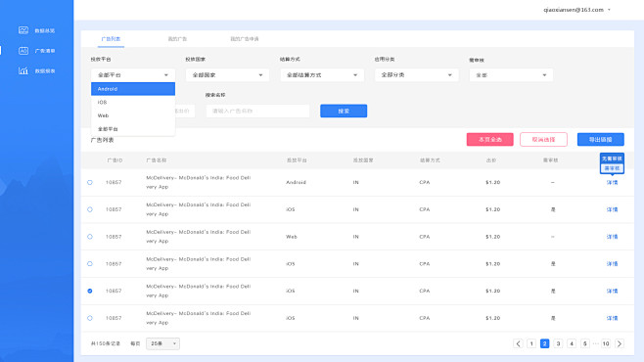The image size is (644, 362).
Task: Click current page 2 in pagination
Action: (x=544, y=343)
